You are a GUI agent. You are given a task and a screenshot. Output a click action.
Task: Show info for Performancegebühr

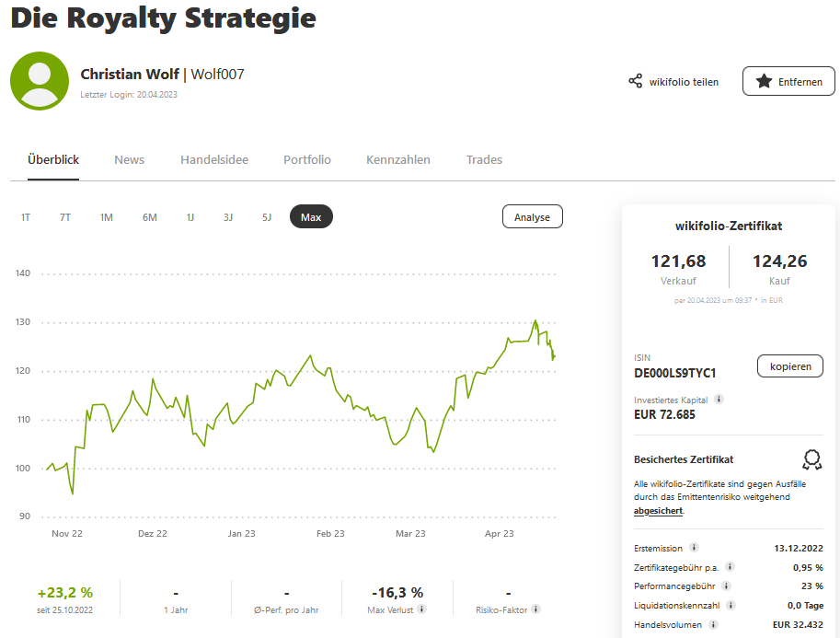[725, 586]
